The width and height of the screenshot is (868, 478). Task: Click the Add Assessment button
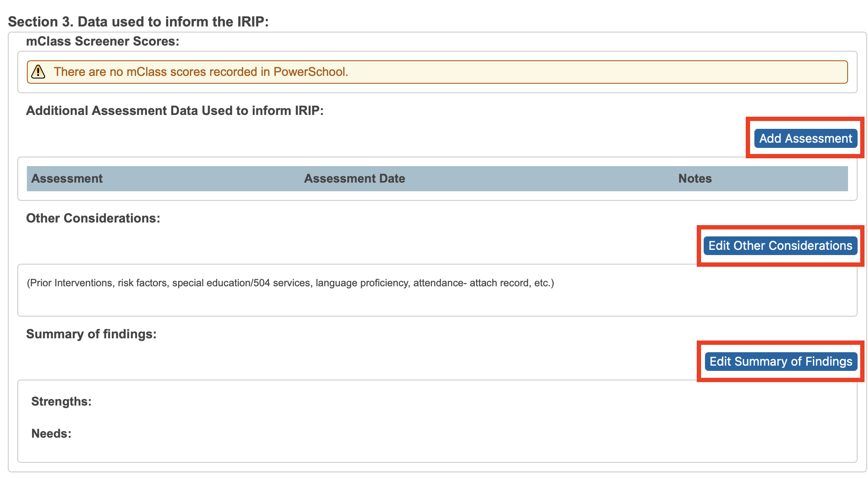tap(806, 138)
